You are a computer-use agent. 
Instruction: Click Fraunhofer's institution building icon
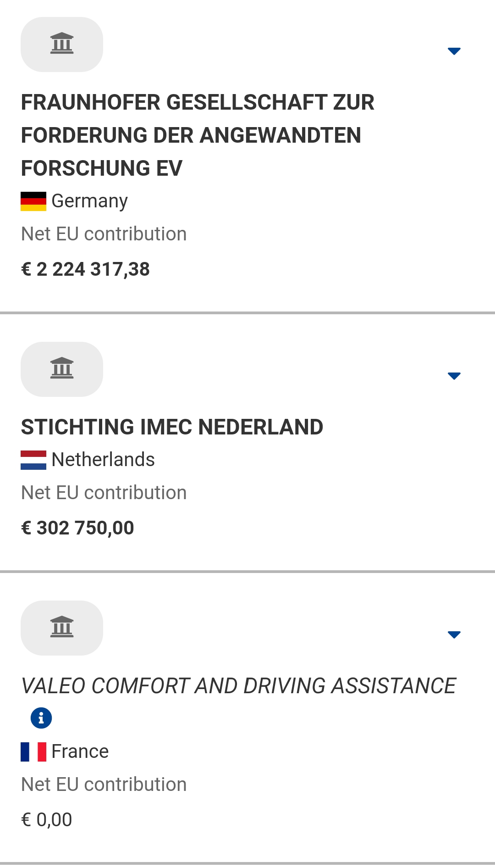point(62,44)
